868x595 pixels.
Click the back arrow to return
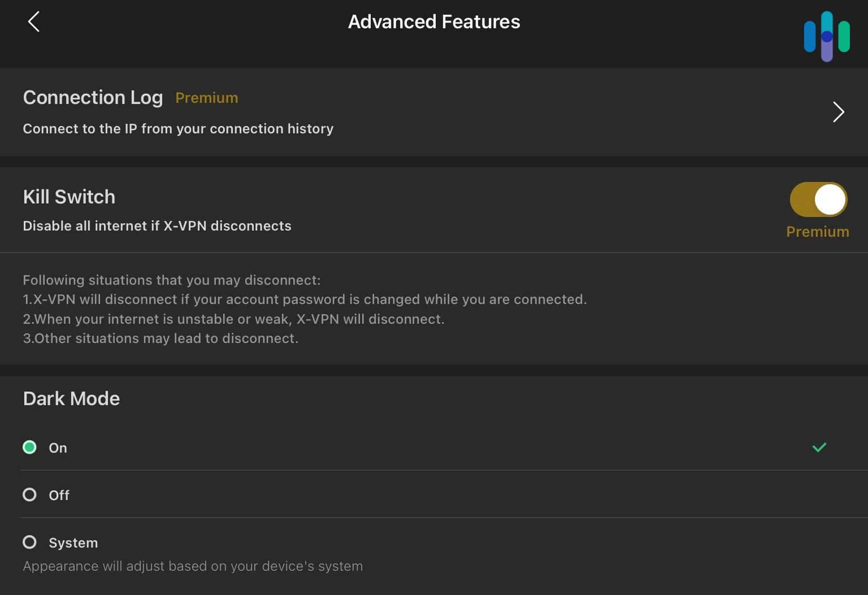(x=33, y=22)
